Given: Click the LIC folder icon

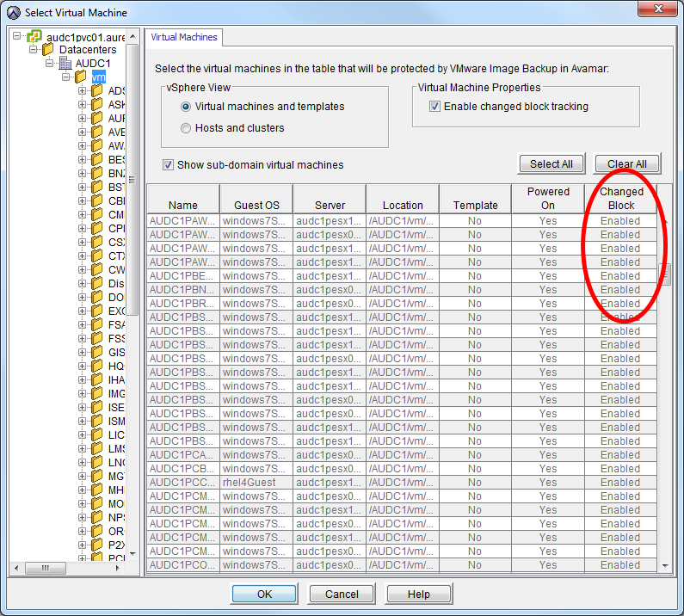Looking at the screenshot, I should point(97,435).
